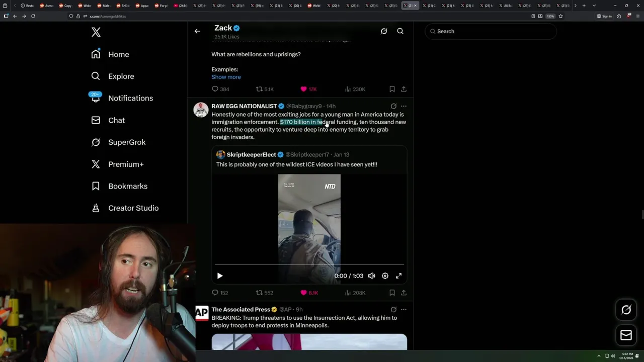Image resolution: width=644 pixels, height=362 pixels.
Task: Open more options on Associated Press post
Action: 404,310
